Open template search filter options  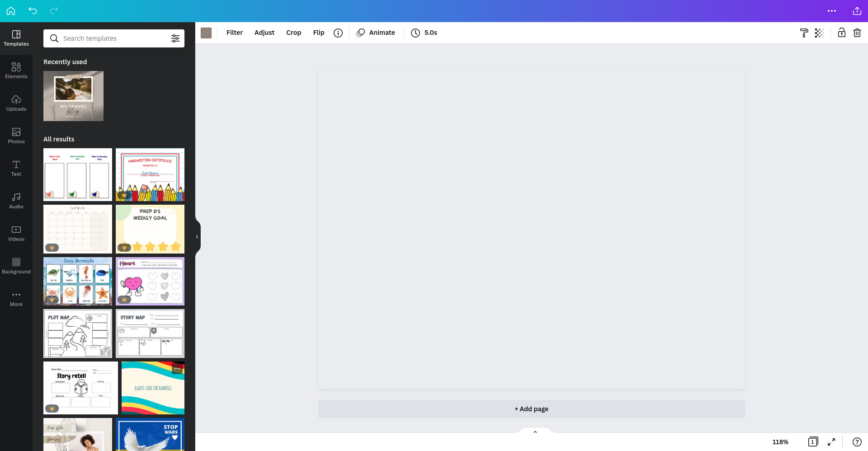coord(175,38)
